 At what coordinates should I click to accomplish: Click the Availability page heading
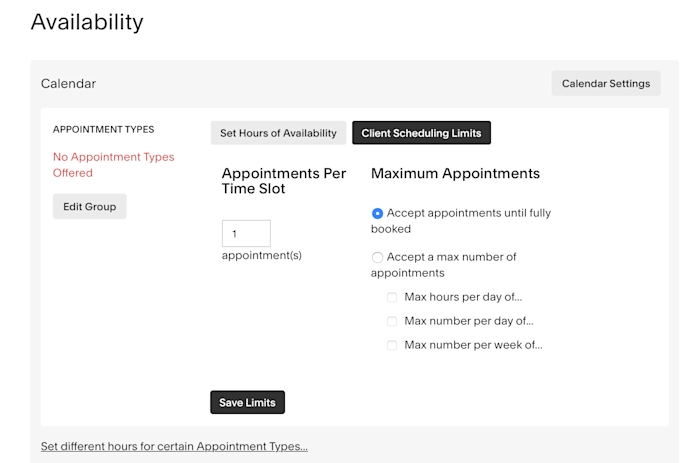87,21
